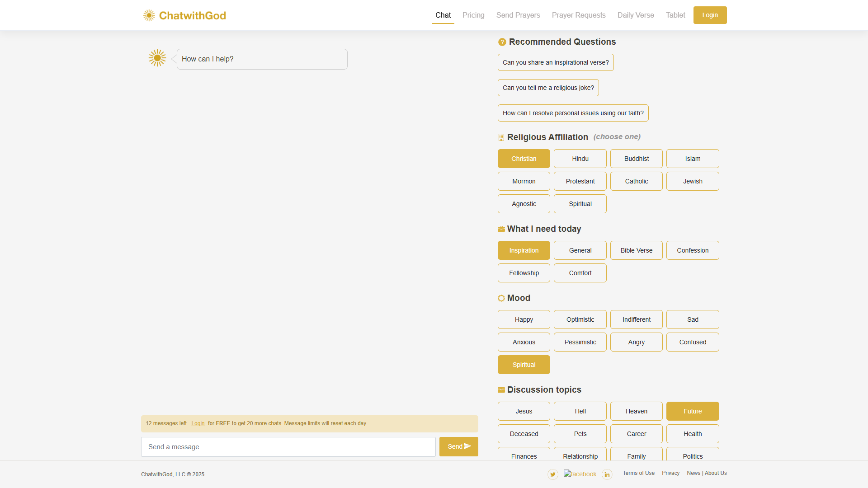Image resolution: width=868 pixels, height=488 pixels.
Task: Click the sun avatar beside the chat greeting
Action: 157,58
